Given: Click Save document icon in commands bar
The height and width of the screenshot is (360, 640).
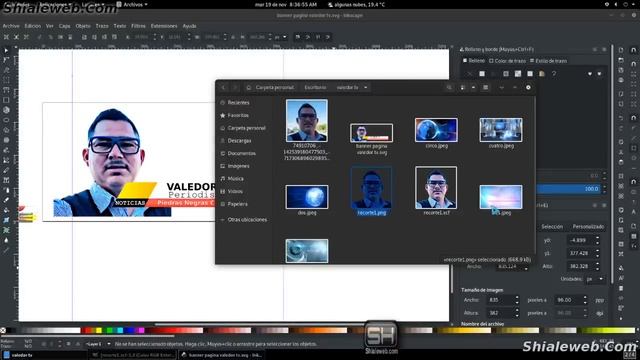Looking at the screenshot, I should [x=621, y=70].
